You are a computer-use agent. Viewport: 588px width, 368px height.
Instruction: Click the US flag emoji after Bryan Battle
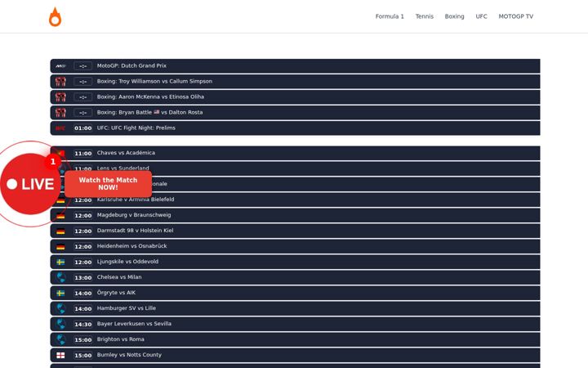click(156, 112)
